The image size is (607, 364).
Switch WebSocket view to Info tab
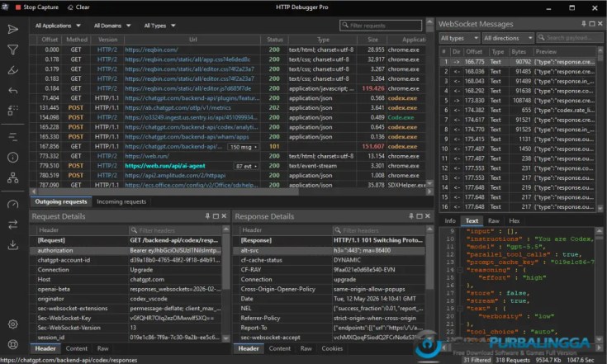[450, 220]
